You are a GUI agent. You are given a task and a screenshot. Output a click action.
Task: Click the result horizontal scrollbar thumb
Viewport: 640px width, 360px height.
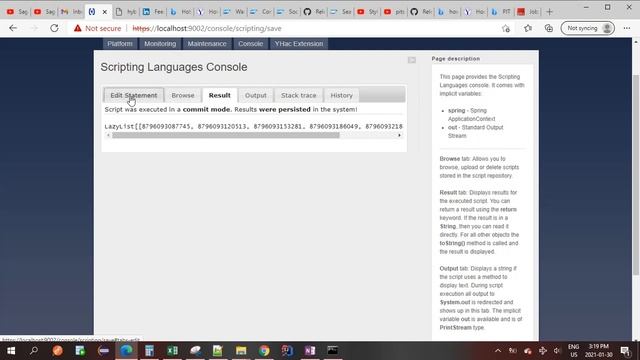coord(226,135)
